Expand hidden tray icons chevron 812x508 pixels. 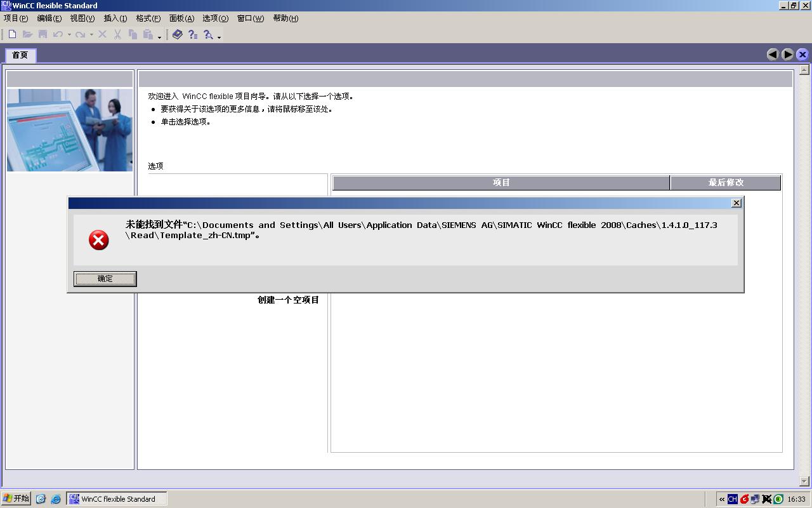tap(722, 499)
